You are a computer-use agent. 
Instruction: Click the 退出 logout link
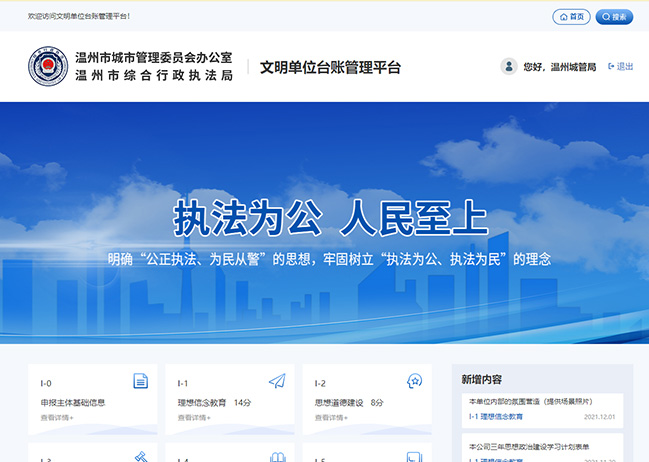tap(620, 67)
